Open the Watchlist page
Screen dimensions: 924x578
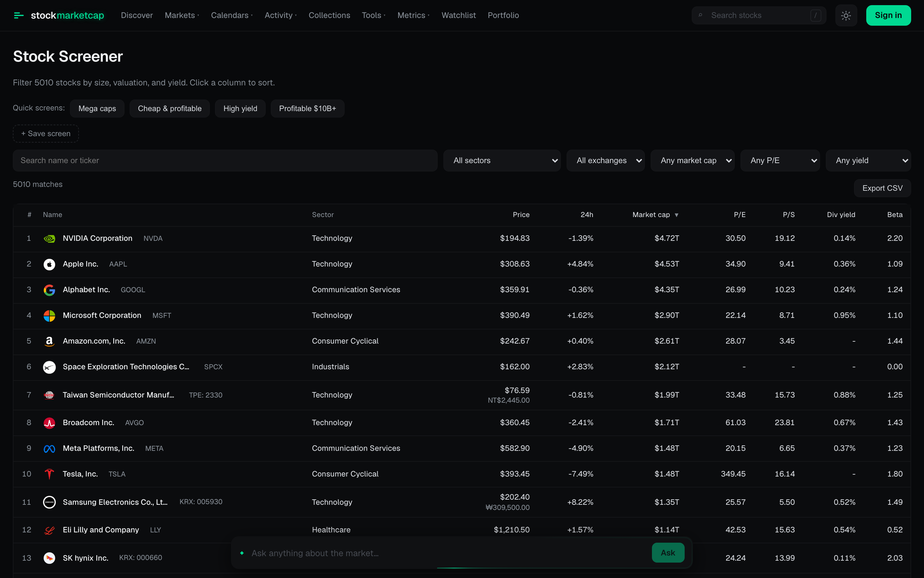click(458, 15)
